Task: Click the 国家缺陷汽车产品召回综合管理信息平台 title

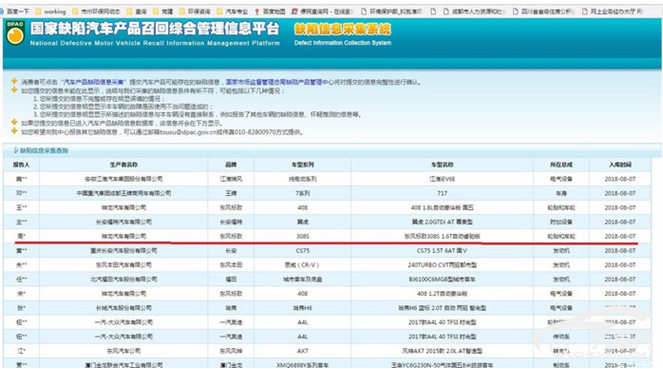Action: coord(155,29)
